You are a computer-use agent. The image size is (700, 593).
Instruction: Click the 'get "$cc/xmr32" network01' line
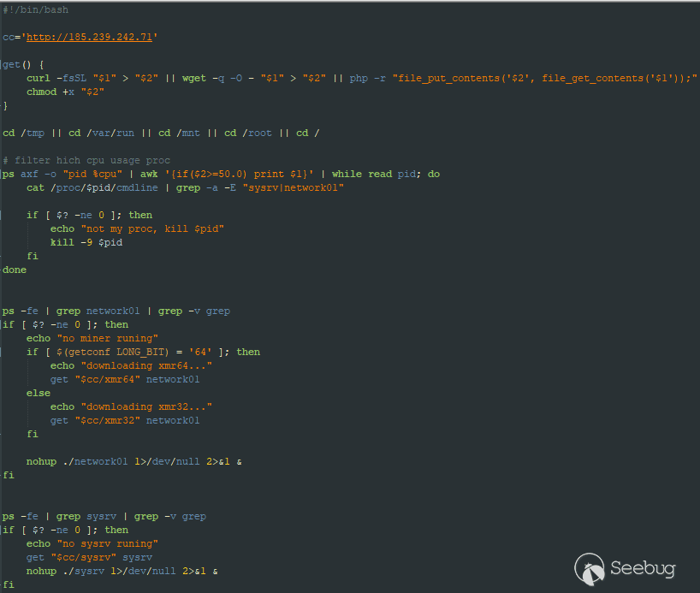pyautogui.click(x=125, y=421)
